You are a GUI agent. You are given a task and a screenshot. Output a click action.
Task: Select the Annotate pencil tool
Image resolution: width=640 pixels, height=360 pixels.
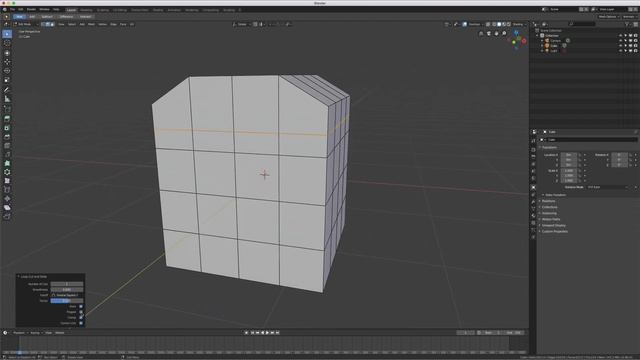click(7, 89)
